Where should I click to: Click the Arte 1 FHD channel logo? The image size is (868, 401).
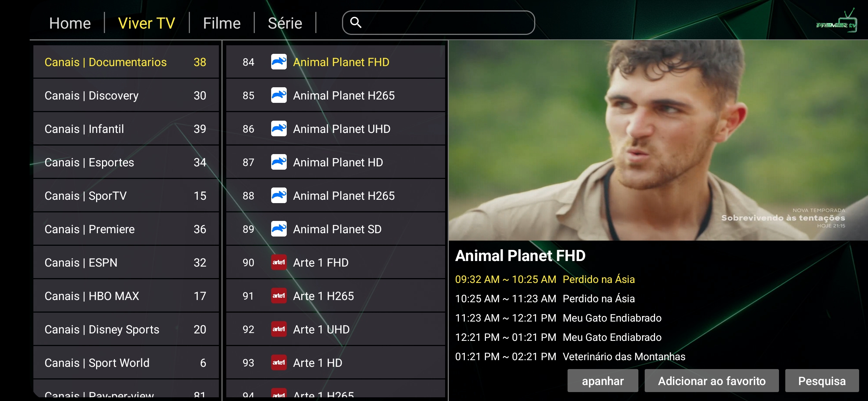click(279, 263)
